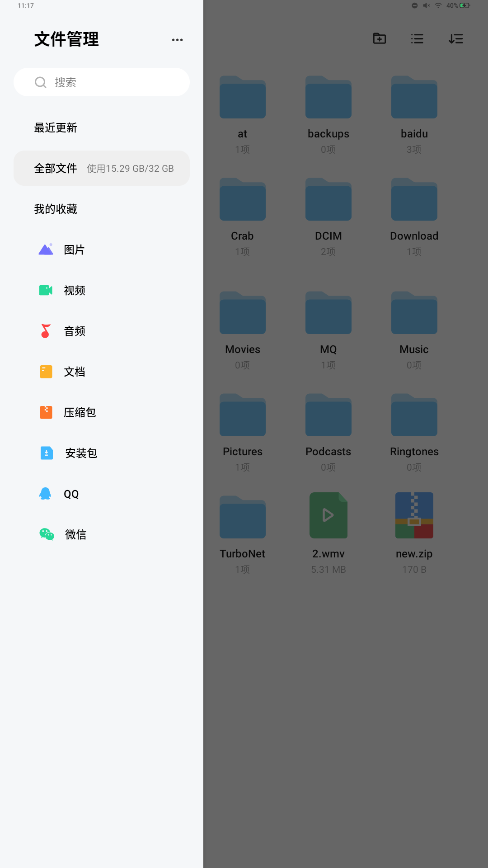Click the 安装包 blue installer icon
The width and height of the screenshot is (488, 868).
pyautogui.click(x=47, y=453)
